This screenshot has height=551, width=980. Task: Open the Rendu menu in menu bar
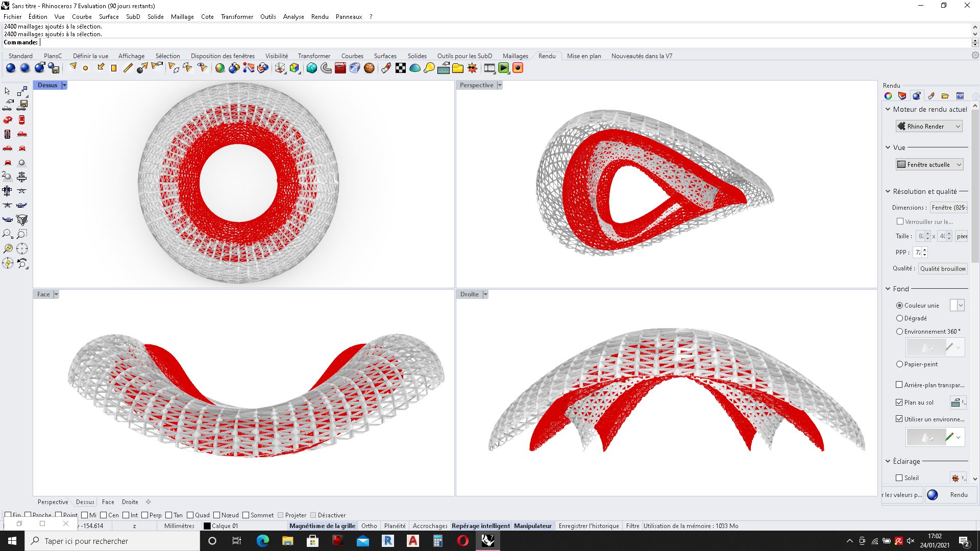[320, 17]
